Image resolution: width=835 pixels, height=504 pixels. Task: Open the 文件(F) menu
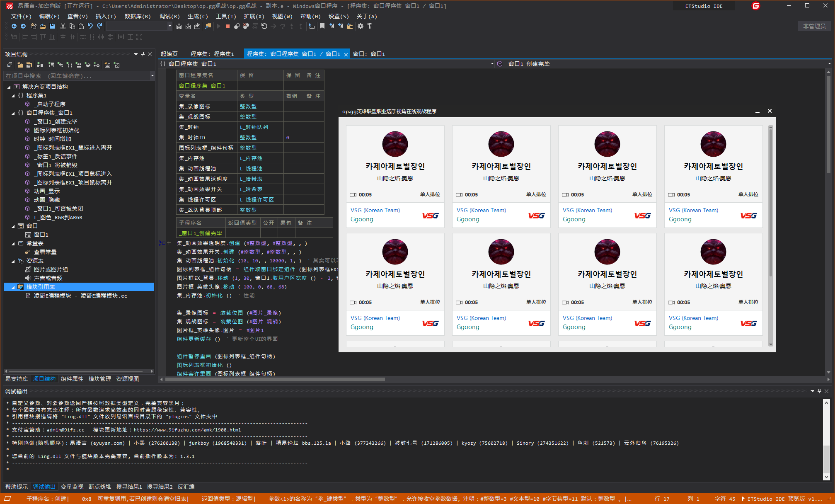coord(21,16)
